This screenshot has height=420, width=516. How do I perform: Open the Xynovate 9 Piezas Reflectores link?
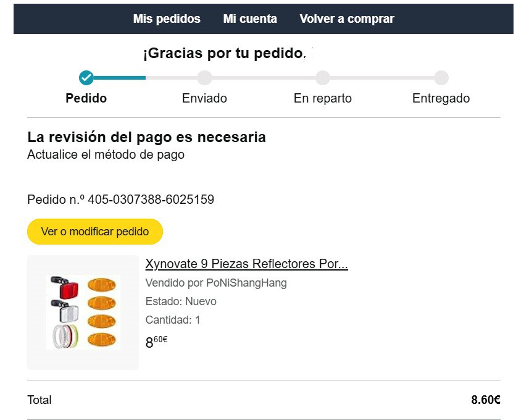tap(246, 264)
